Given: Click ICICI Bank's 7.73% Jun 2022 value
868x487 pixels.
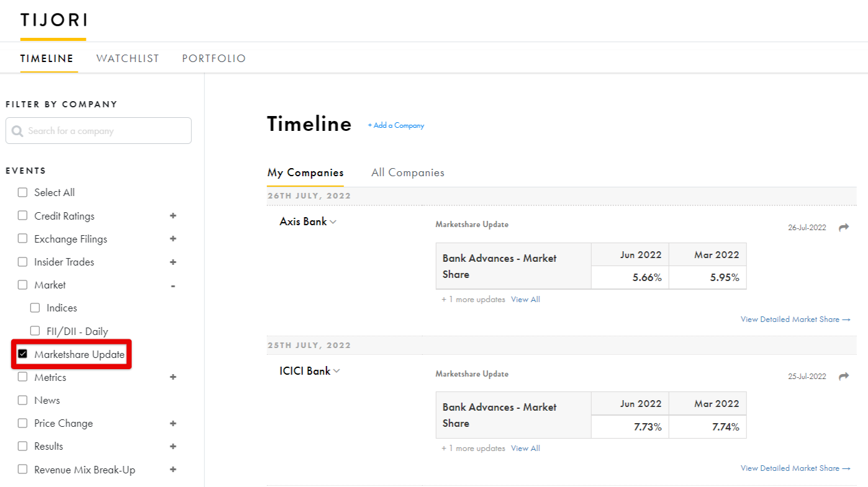Looking at the screenshot, I should 647,426.
